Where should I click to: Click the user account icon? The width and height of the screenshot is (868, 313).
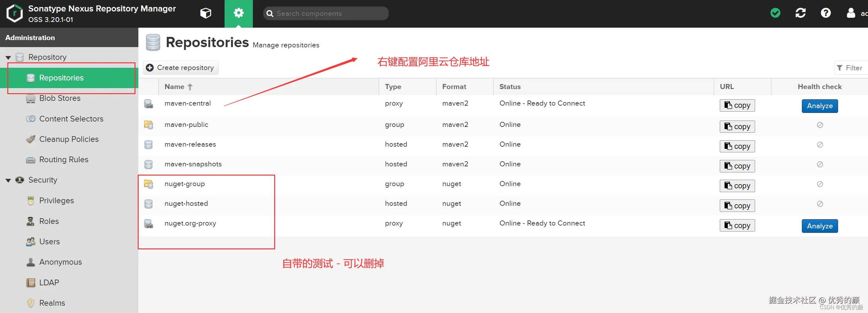click(x=851, y=13)
